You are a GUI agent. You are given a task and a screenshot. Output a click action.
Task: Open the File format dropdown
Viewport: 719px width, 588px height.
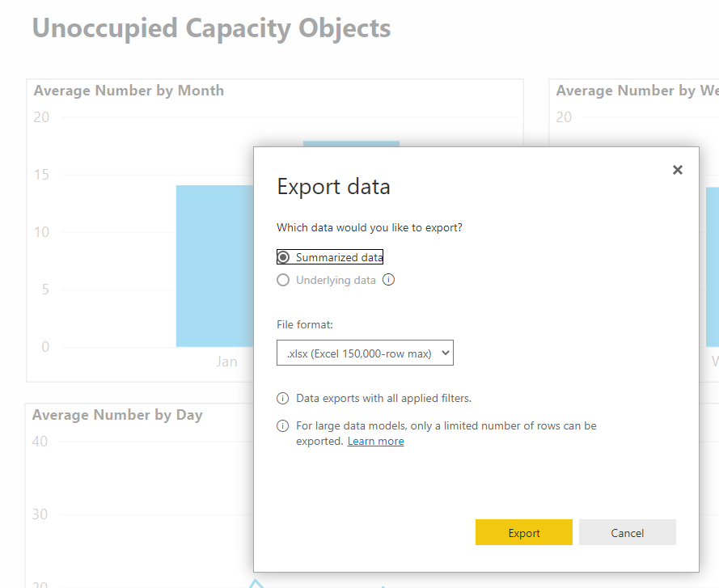tap(365, 353)
